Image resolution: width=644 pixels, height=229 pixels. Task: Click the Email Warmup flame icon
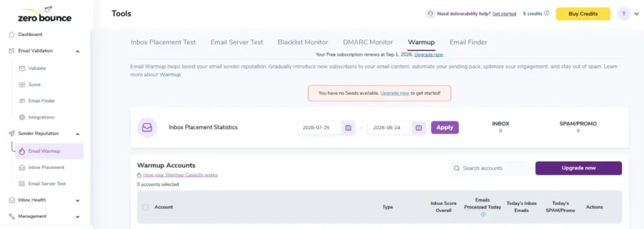(22, 151)
